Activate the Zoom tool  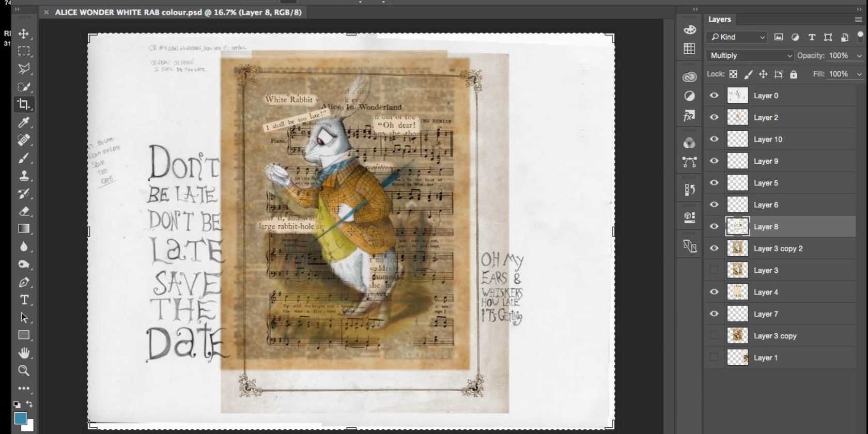pos(24,370)
